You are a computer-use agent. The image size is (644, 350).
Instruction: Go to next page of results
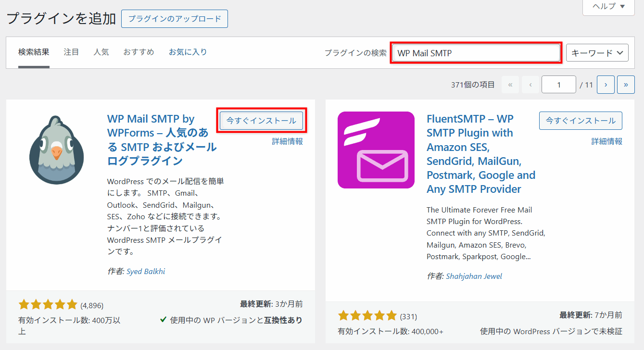[x=606, y=85]
